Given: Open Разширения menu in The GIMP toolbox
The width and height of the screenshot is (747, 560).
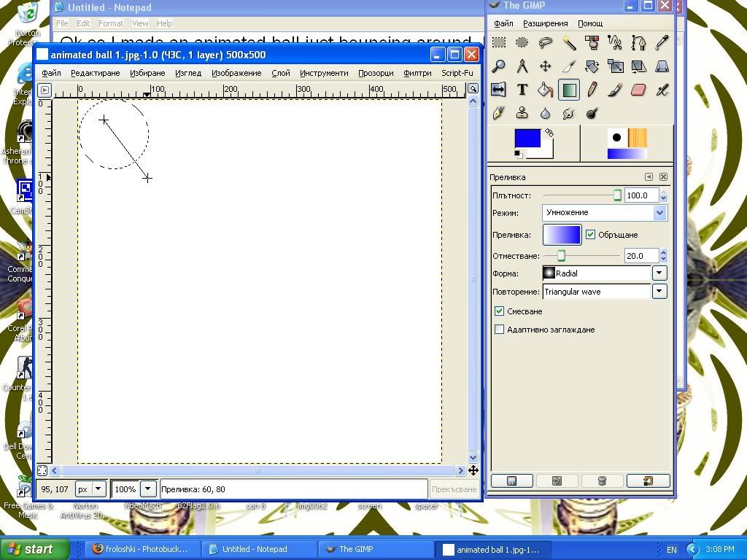Looking at the screenshot, I should point(546,23).
